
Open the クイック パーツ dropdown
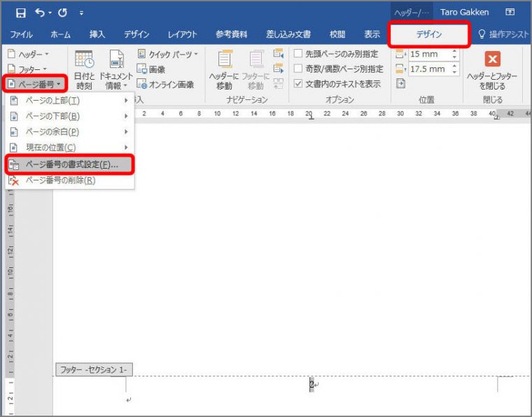[168, 54]
